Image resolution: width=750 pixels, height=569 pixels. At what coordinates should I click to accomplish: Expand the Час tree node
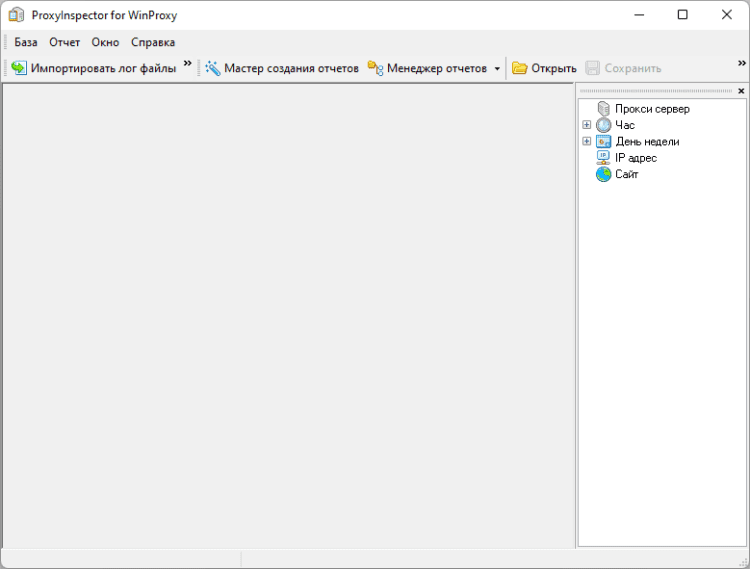pyautogui.click(x=586, y=125)
